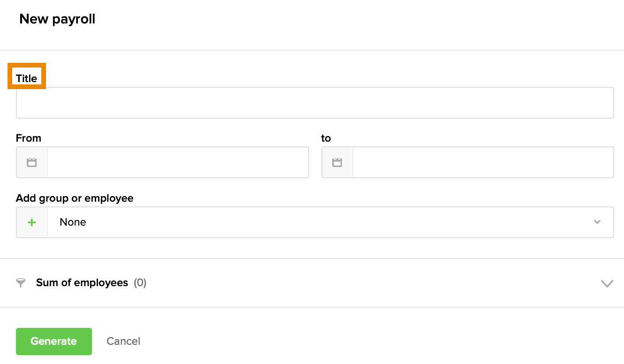Click empty space right of Cancel
The height and width of the screenshot is (364, 624).
pyautogui.click(x=328, y=341)
